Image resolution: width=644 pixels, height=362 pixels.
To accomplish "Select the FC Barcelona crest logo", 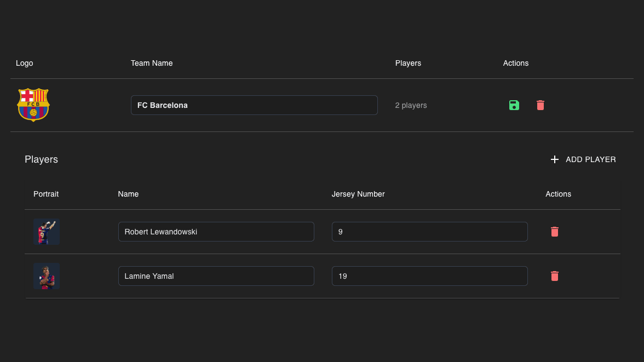I will (x=33, y=105).
